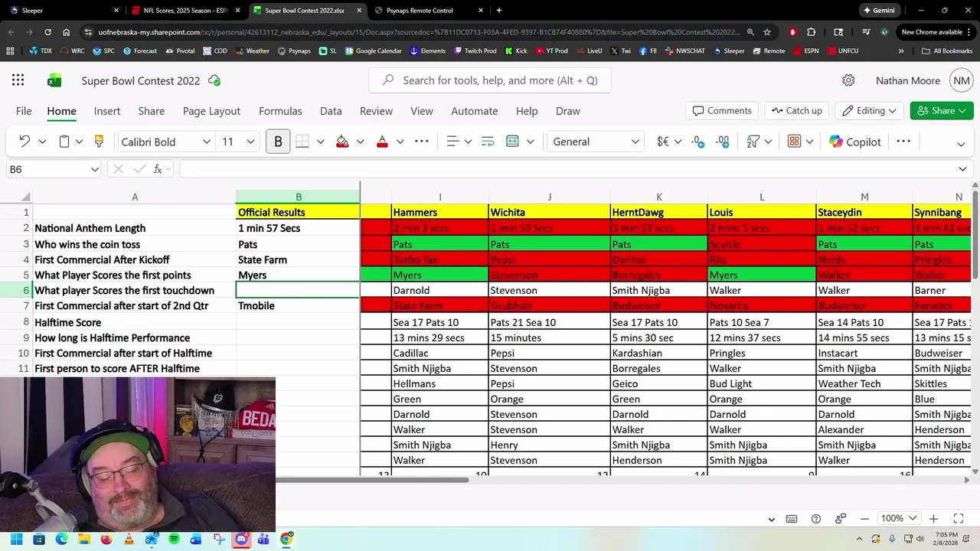This screenshot has width=980, height=551.
Task: Click the text alignment icon
Action: (x=452, y=142)
